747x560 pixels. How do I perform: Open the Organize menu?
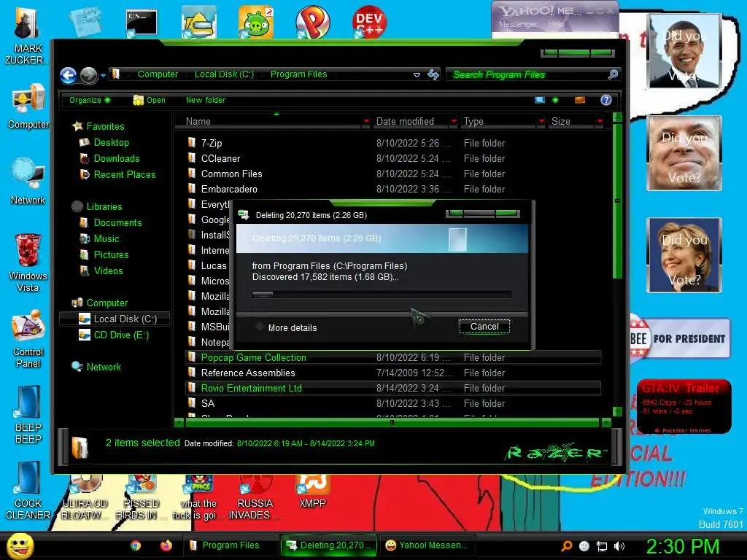(89, 100)
